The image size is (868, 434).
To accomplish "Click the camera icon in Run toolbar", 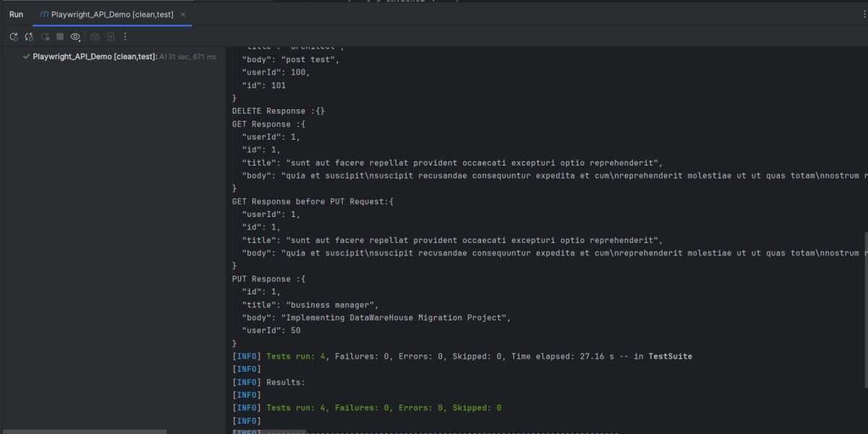I will (x=95, y=37).
